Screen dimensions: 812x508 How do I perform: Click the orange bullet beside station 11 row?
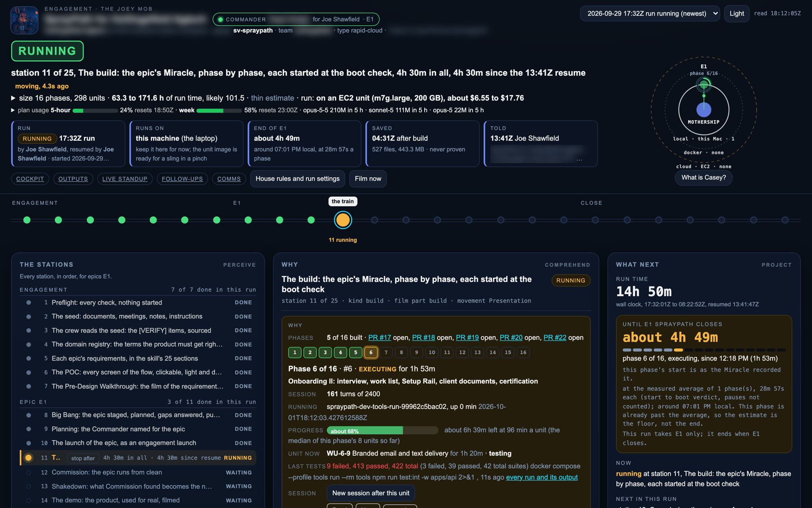click(28, 458)
